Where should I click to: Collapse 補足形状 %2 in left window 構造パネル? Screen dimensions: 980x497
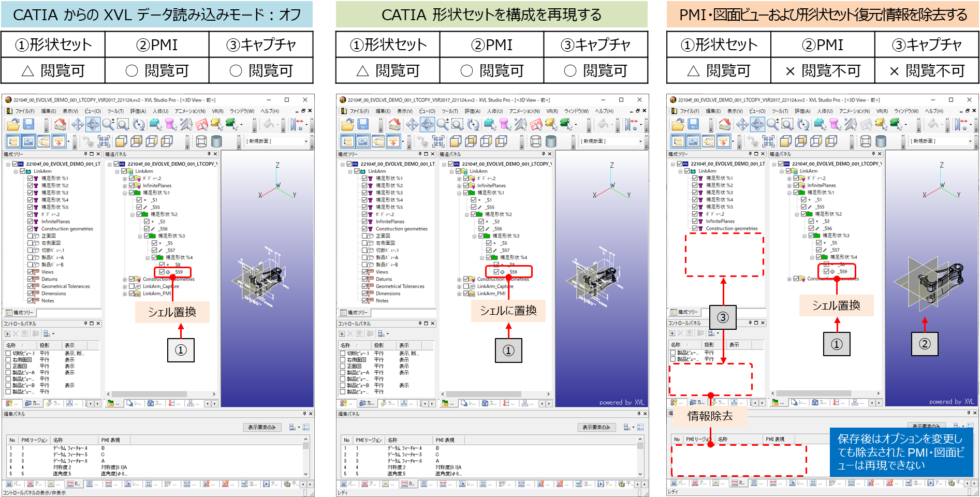point(132,214)
